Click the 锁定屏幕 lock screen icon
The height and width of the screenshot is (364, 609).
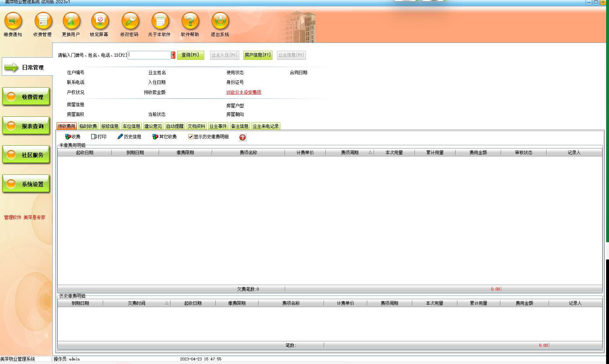100,22
